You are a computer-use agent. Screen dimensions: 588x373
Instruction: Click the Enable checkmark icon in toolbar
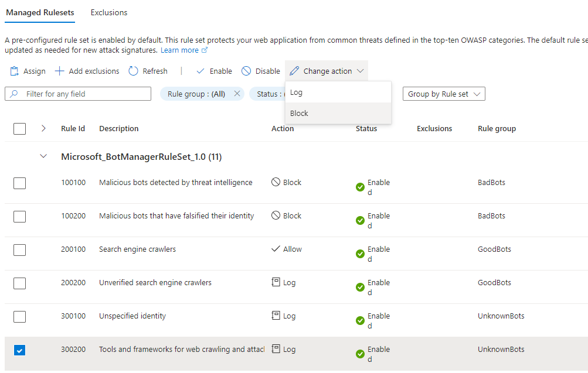(x=200, y=71)
